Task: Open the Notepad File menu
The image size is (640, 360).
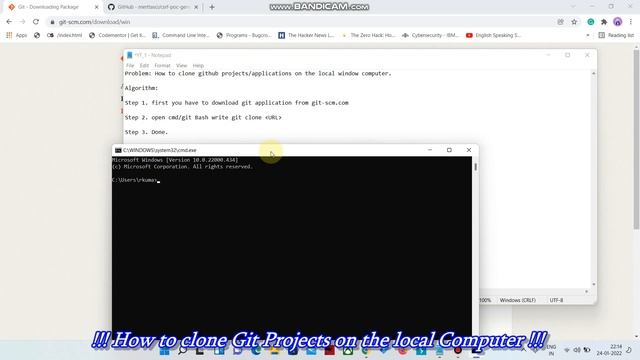Action: pos(130,66)
